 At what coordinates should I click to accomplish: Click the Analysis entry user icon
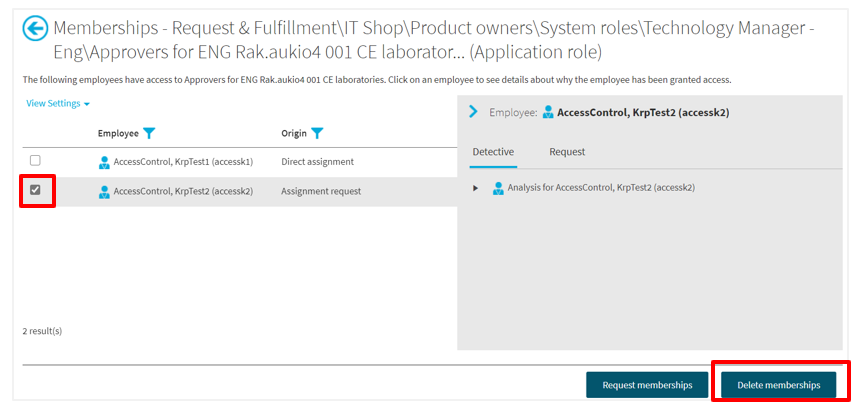coord(498,188)
